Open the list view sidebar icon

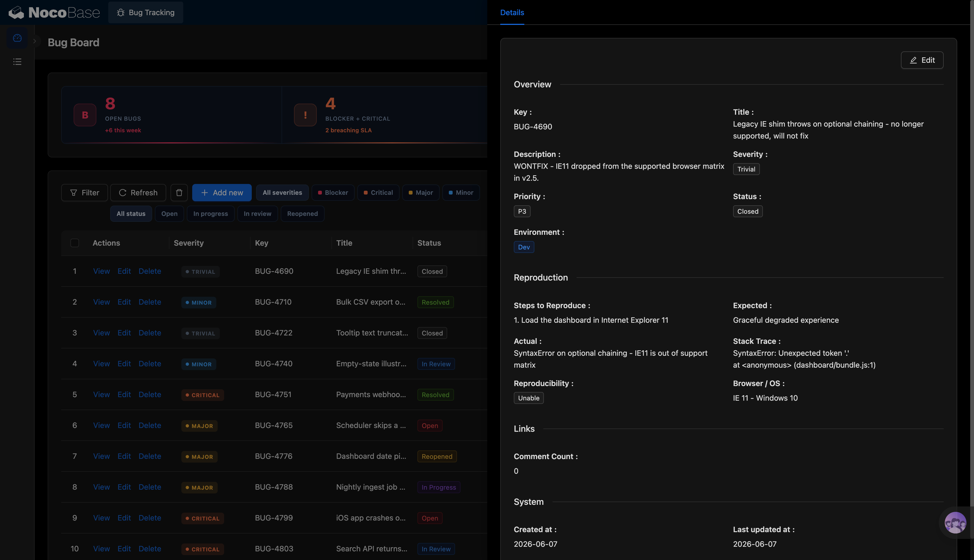coord(17,61)
